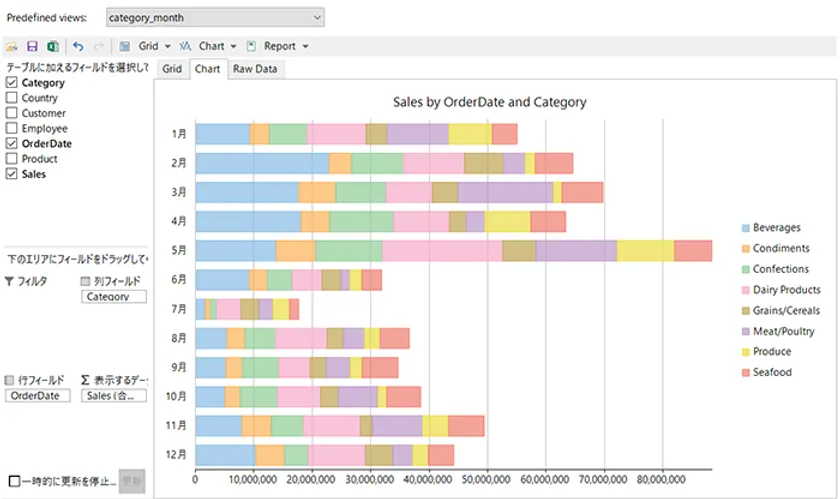This screenshot has width=840, height=499.
Task: Click the OrderDate row field item
Action: [x=38, y=396]
